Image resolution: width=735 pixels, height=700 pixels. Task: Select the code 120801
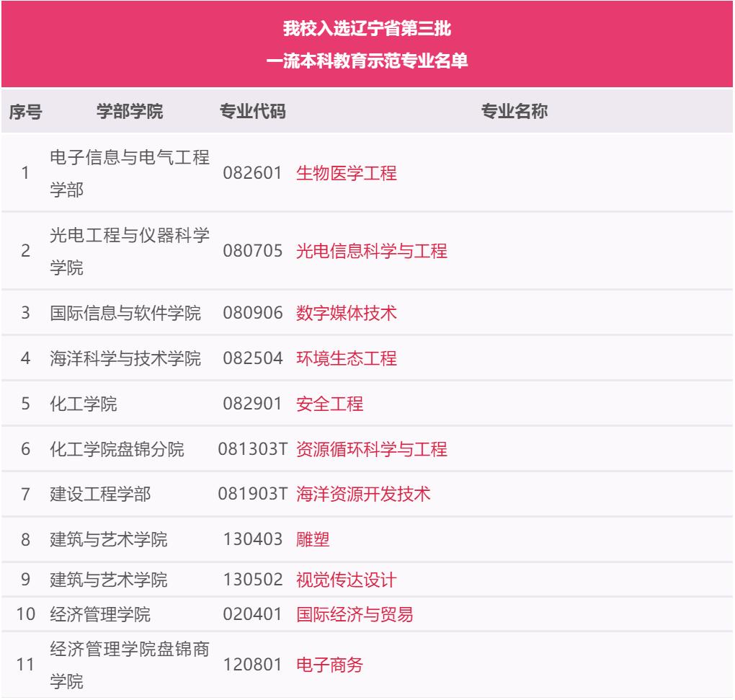coord(252,665)
